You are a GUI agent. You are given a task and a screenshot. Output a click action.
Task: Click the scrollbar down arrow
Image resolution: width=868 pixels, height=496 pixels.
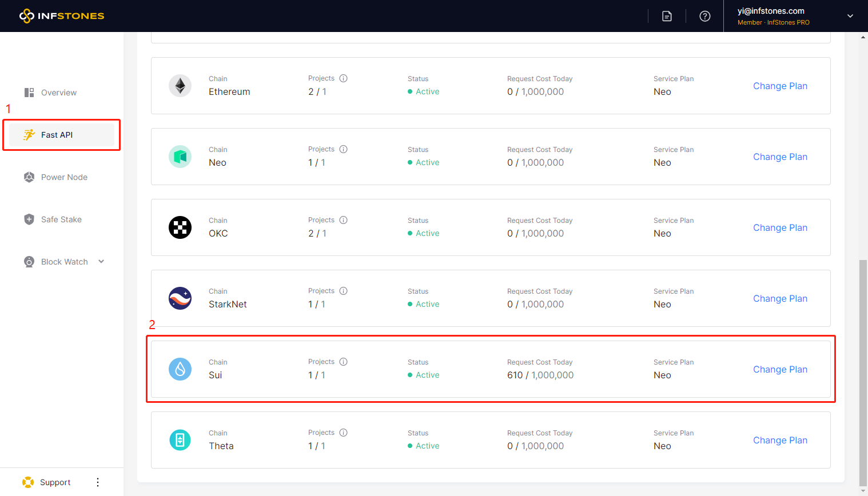click(863, 491)
